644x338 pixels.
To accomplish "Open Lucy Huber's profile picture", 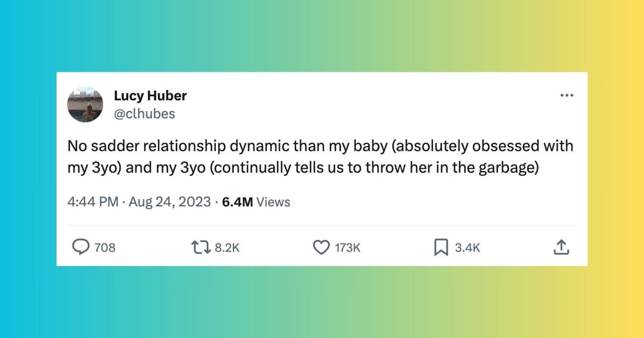I will coord(85,104).
